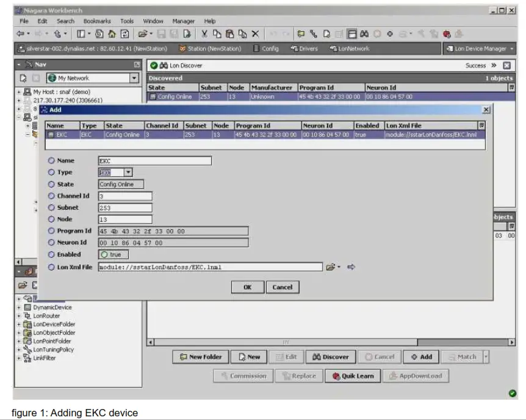Click the Cut scissors icon in toolbar
Screen dimensions: 526x420
(205, 34)
